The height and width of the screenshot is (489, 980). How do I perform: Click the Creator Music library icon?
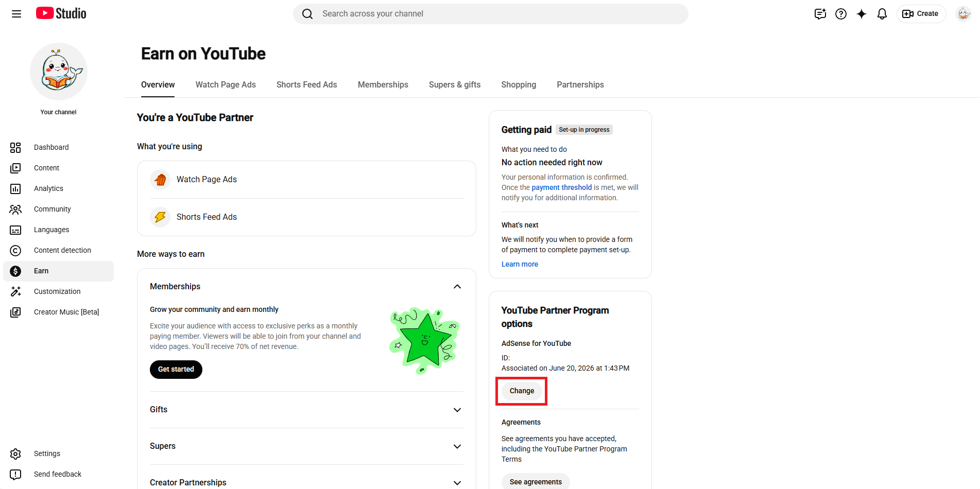pos(15,312)
